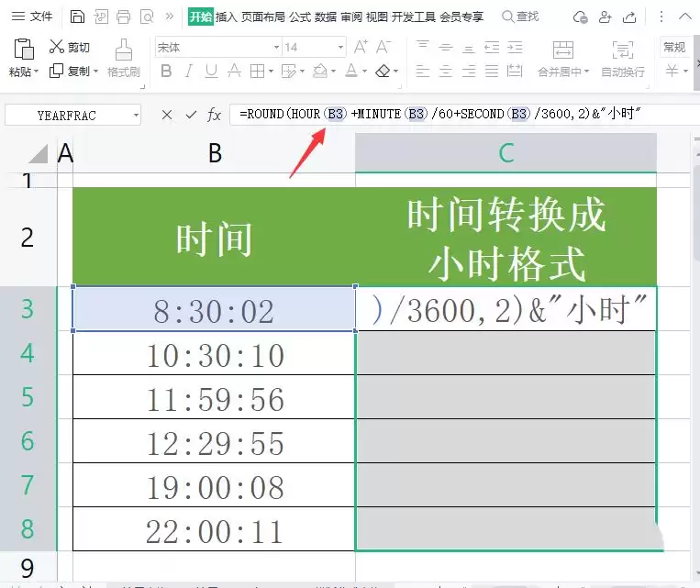The image size is (700, 588).
Task: Open the insert function fx dialog
Action: tap(215, 115)
